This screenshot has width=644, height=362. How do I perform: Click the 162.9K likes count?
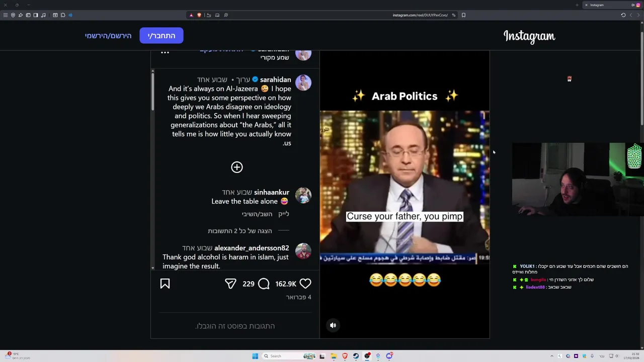coord(286,284)
